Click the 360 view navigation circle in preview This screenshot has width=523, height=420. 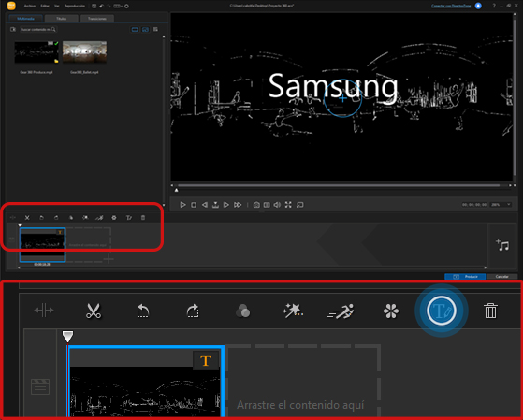click(x=342, y=98)
